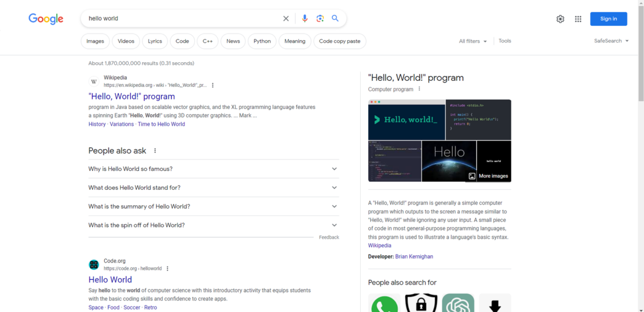Viewport: 644px width, 312px height.
Task: Open three-dot menu next to Wikipedia result
Action: pos(213,85)
